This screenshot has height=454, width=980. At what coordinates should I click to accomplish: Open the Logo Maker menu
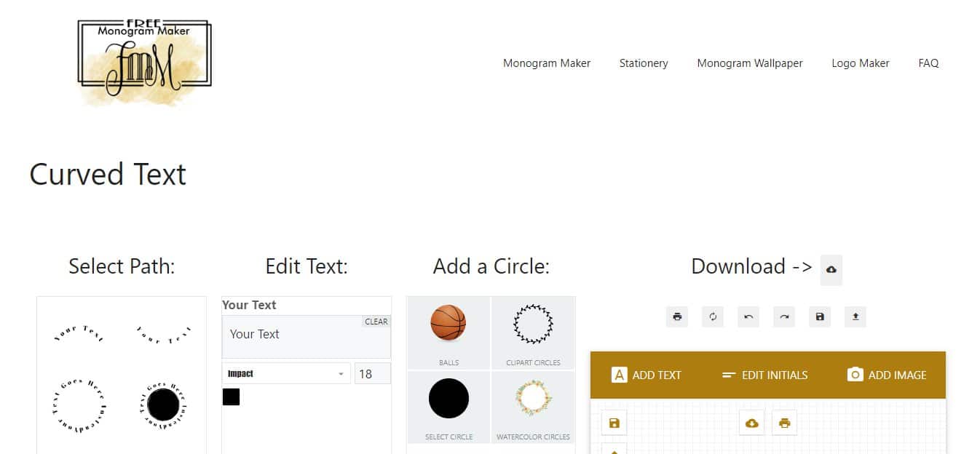click(860, 63)
